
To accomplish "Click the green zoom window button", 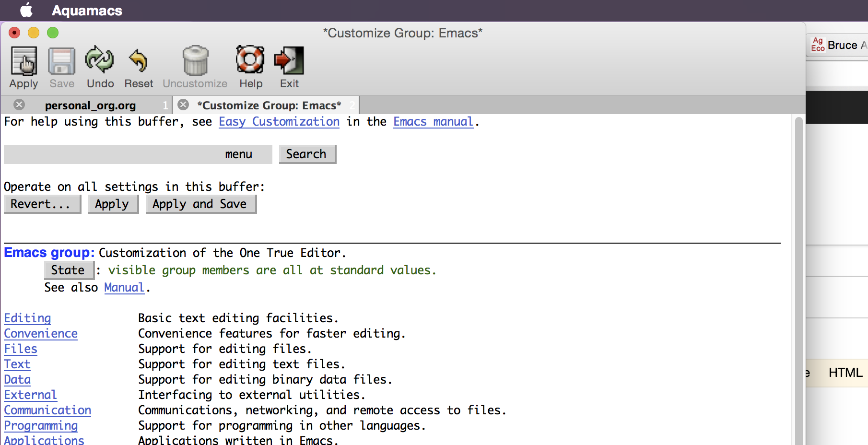I will 53,33.
